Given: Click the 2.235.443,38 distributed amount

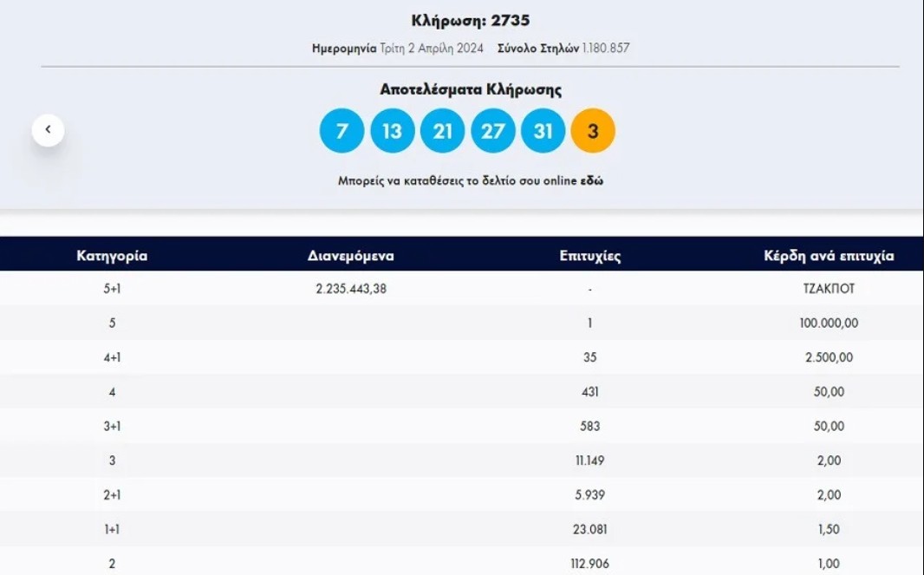Looking at the screenshot, I should click(x=351, y=289).
